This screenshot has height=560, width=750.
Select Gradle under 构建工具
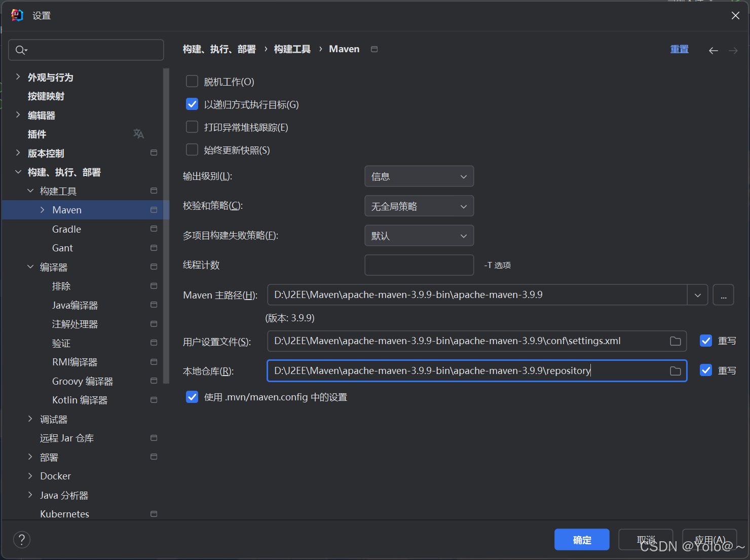click(x=66, y=229)
